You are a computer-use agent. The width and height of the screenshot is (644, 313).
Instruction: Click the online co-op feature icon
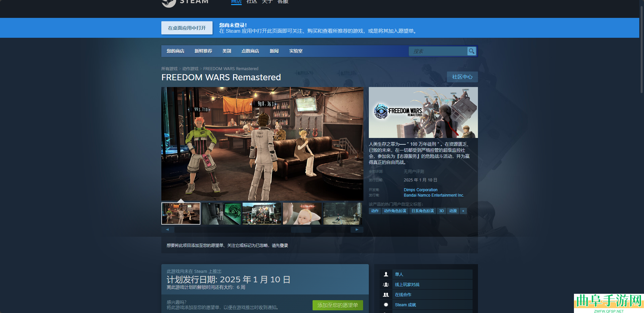coord(386,294)
